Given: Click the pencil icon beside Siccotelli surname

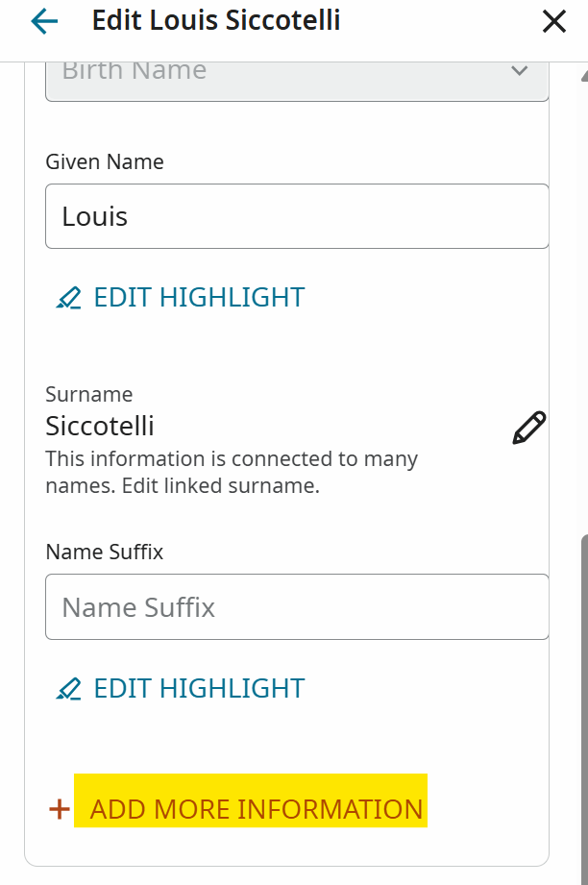Looking at the screenshot, I should coord(528,429).
